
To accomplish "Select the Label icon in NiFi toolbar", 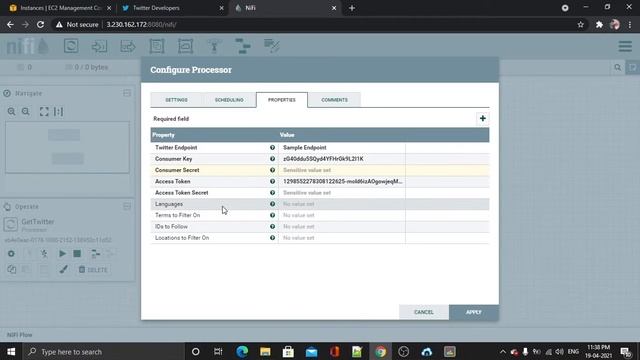I will pyautogui.click(x=271, y=46).
